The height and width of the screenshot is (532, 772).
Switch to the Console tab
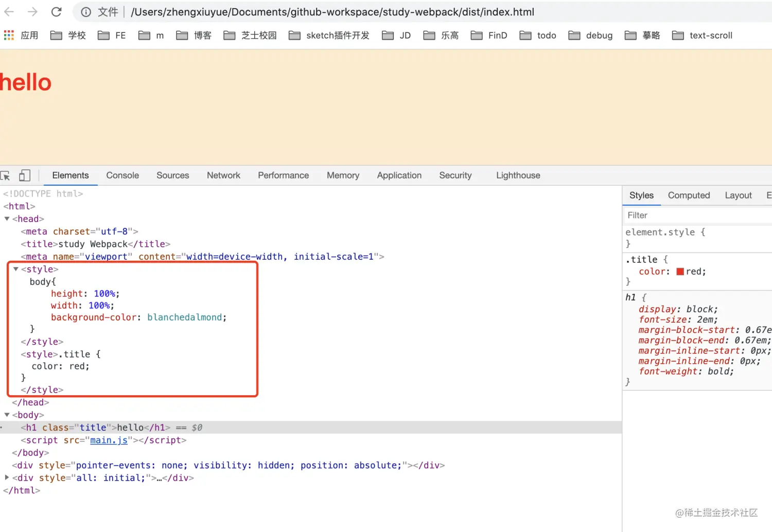coord(122,175)
